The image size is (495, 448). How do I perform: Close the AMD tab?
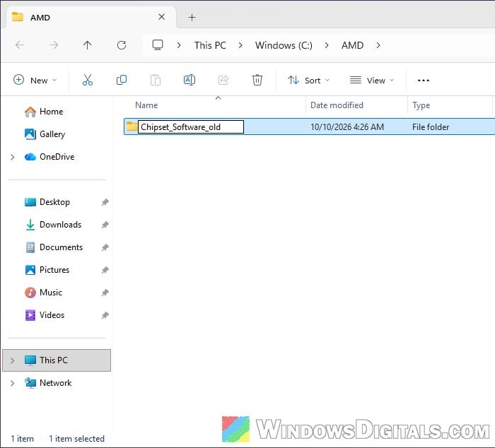click(162, 17)
